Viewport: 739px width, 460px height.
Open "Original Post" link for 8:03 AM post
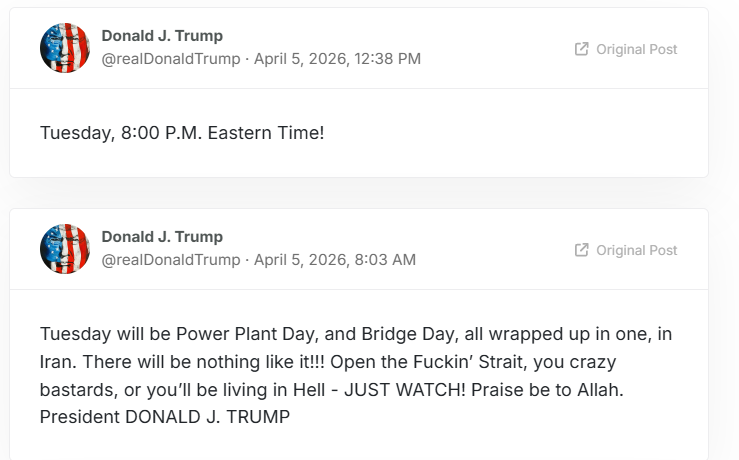(x=636, y=250)
